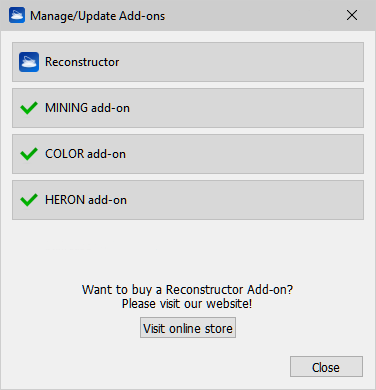Click the Manage/Update Add-ons window title
This screenshot has width=376, height=390.
[x=97, y=16]
